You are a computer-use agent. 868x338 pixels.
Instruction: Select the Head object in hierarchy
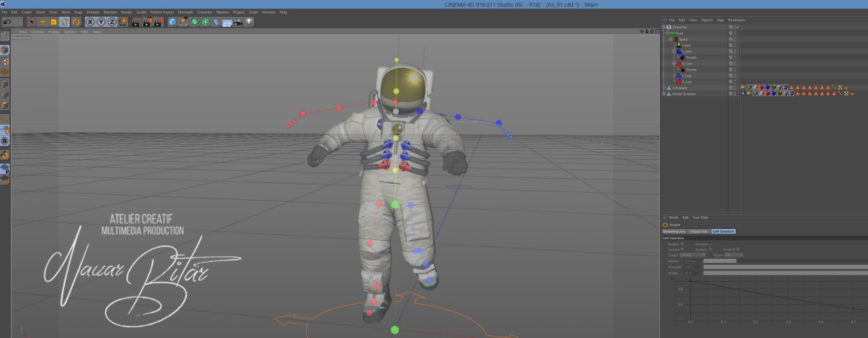point(686,45)
